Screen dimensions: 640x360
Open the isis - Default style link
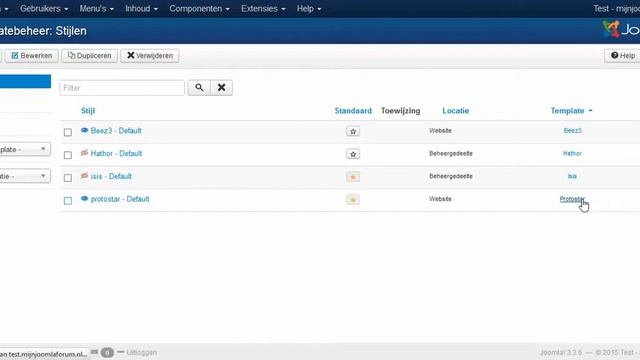click(111, 176)
